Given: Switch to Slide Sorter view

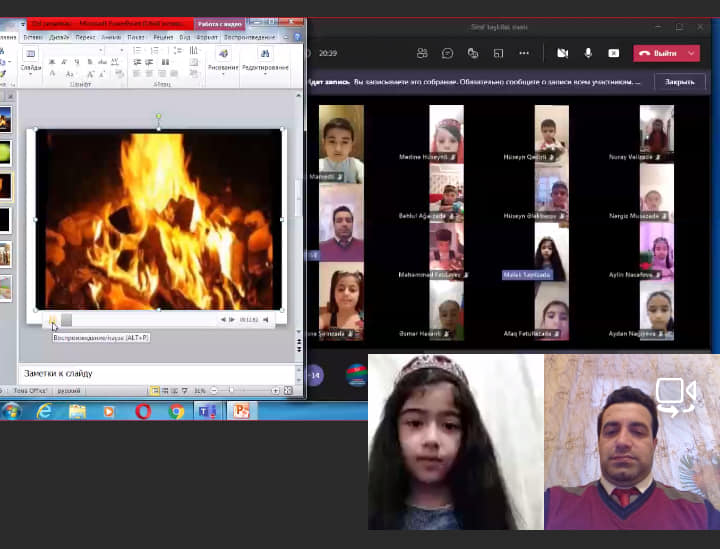Looking at the screenshot, I should click(x=165, y=391).
